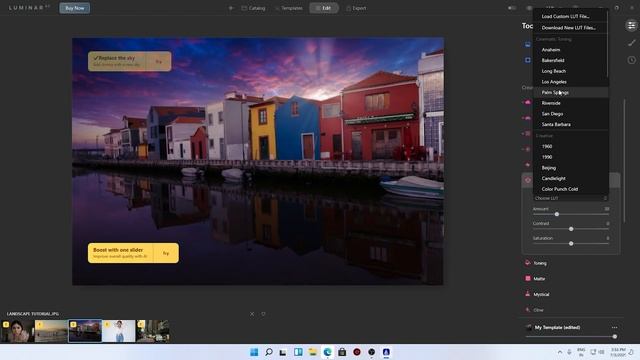Select interior room thumbnail in filmstrip
This screenshot has height=360, width=640.
point(153,331)
